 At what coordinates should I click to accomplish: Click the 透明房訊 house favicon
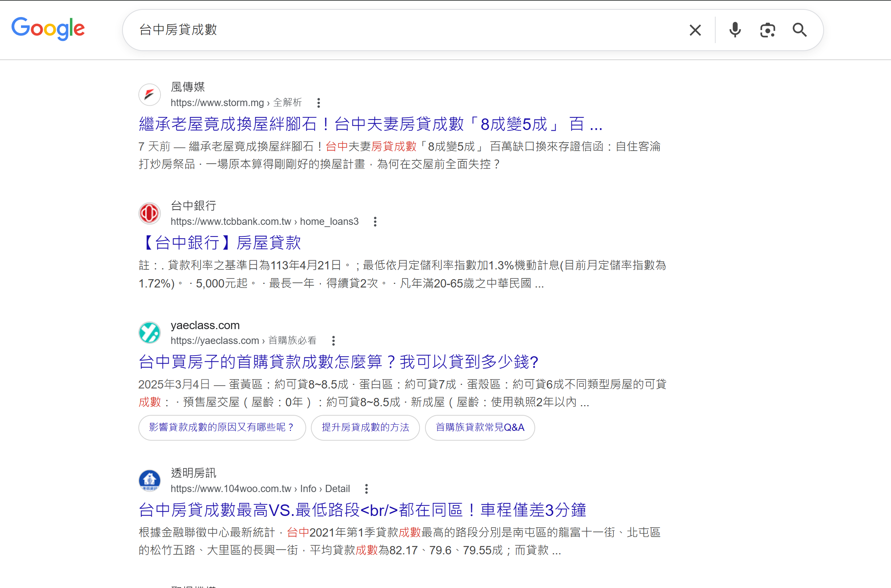(149, 480)
